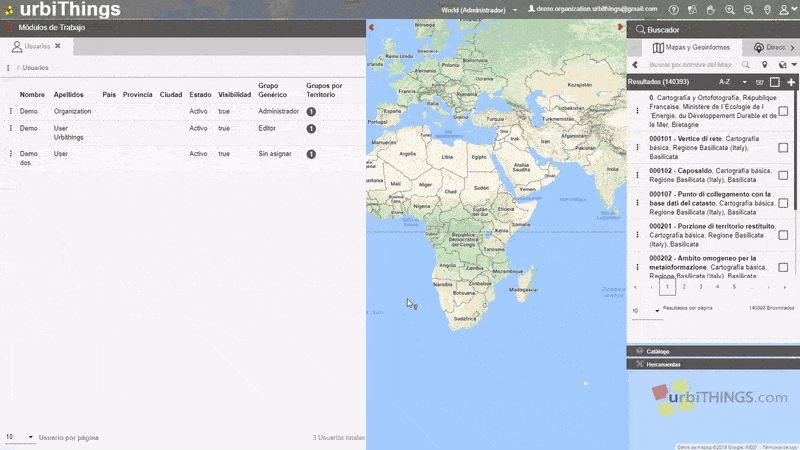The image size is (800, 450).
Task: Click territory group badge for Editor row
Action: click(x=311, y=129)
